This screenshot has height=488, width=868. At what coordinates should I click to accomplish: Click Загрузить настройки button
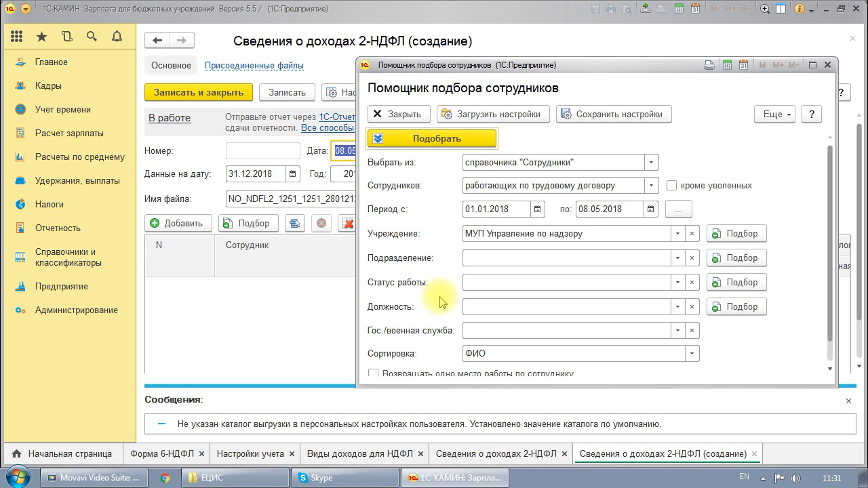492,115
